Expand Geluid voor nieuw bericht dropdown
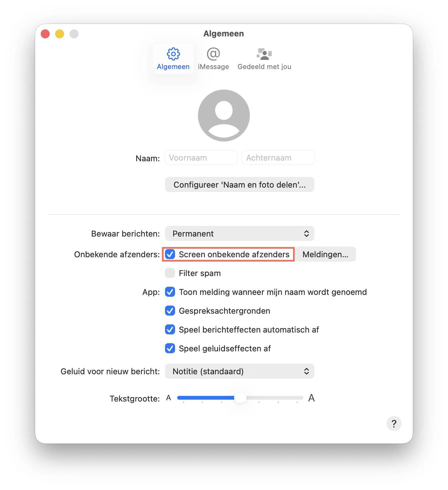Image resolution: width=448 pixels, height=490 pixels. tap(239, 371)
